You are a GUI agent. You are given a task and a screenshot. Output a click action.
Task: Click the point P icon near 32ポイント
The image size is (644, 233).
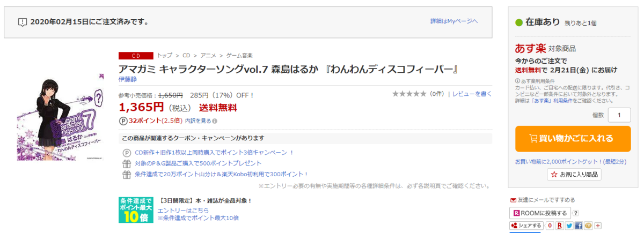tap(125, 121)
